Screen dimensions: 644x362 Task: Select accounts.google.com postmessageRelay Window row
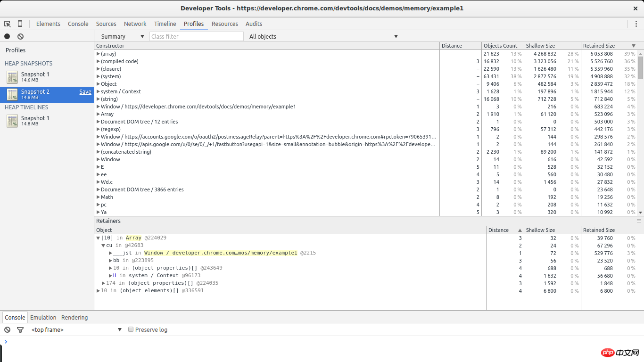[x=366, y=137]
